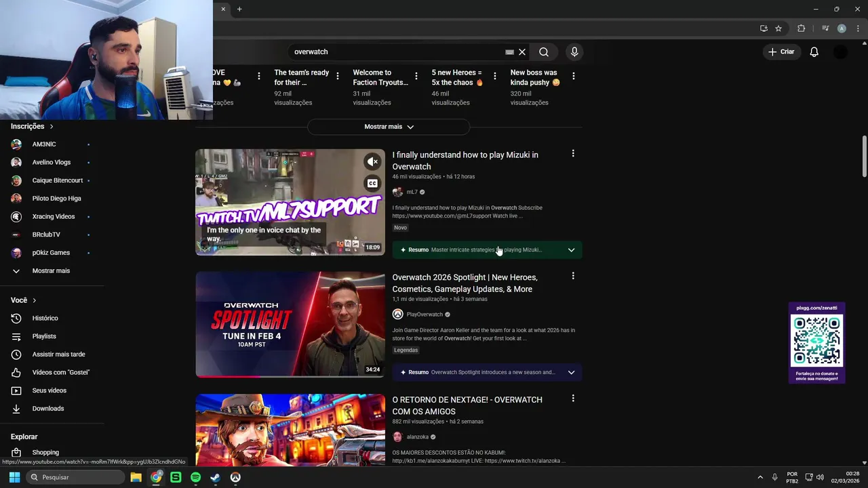Open the Chrome extensions puzzle icon
The height and width of the screenshot is (488, 868).
801,28
